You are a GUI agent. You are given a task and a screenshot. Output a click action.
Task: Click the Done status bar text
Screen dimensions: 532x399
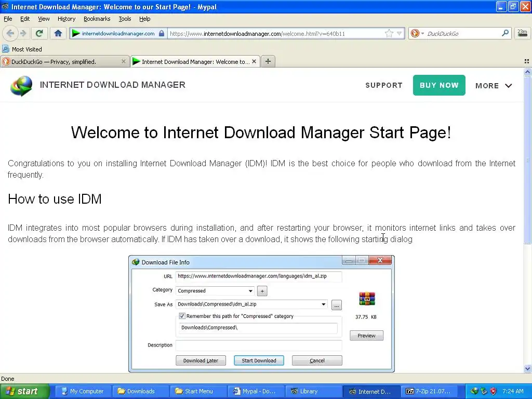pyautogui.click(x=7, y=379)
